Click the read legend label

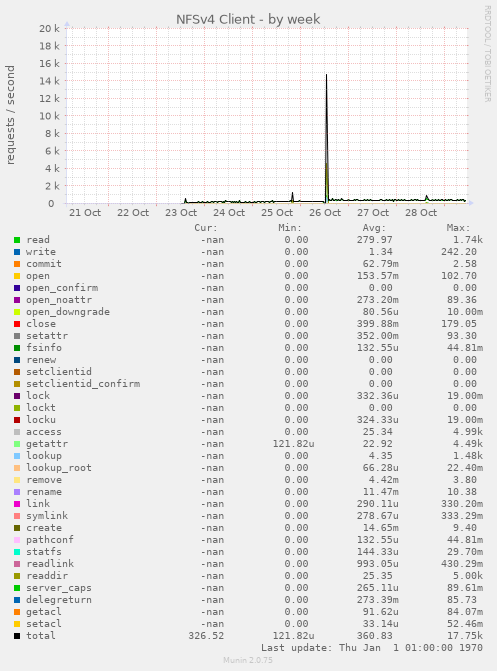tap(38, 240)
